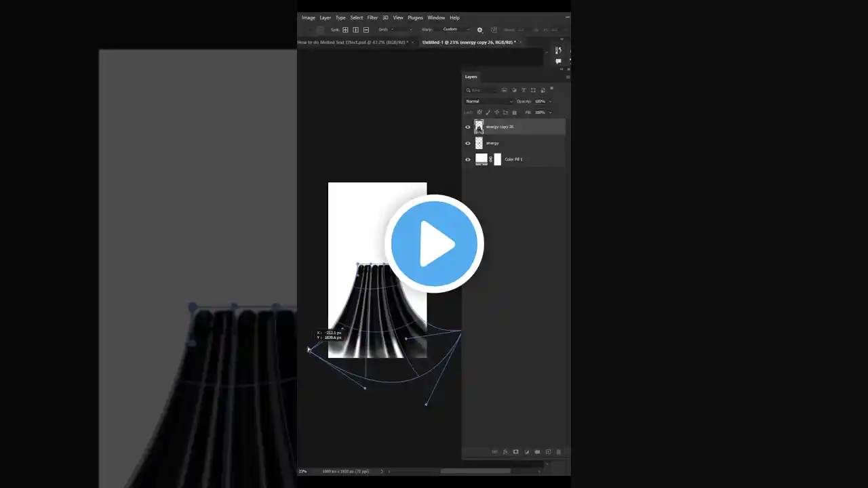Filter layers by smart objects icon
Image resolution: width=868 pixels, height=488 pixels.
click(x=542, y=90)
